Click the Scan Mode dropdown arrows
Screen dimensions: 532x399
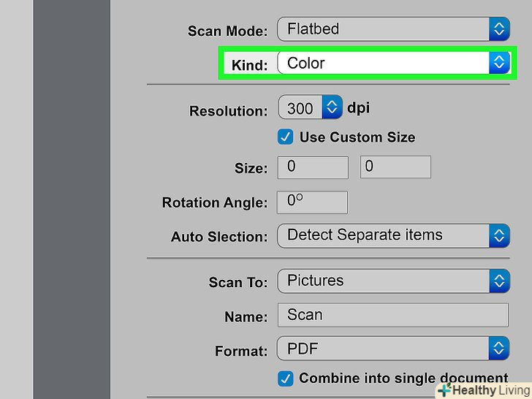tap(499, 29)
